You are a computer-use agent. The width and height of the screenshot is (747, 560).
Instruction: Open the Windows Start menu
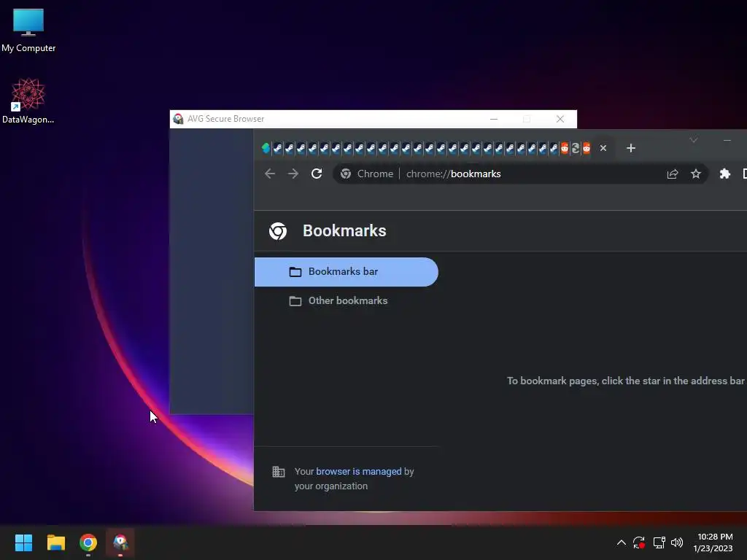[x=23, y=542]
